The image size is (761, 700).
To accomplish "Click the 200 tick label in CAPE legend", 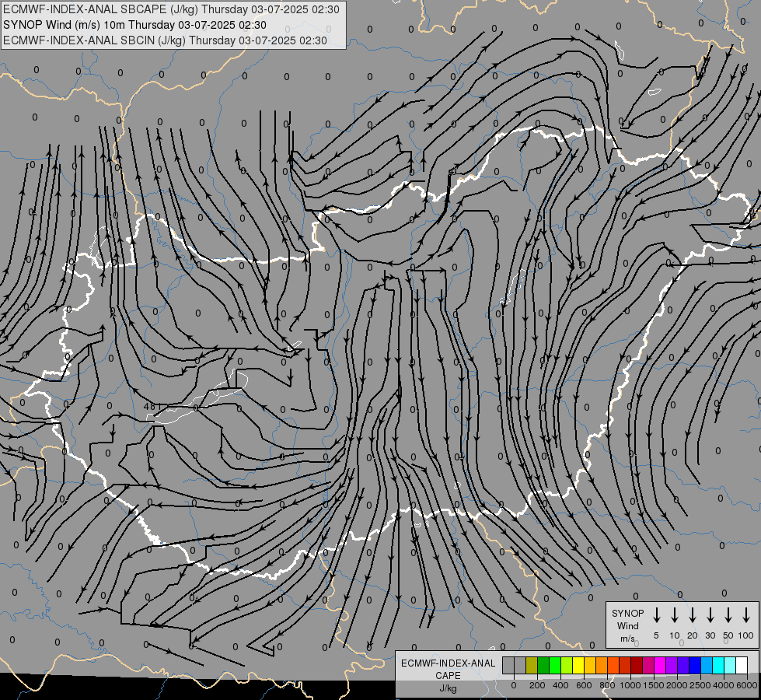I will (537, 685).
